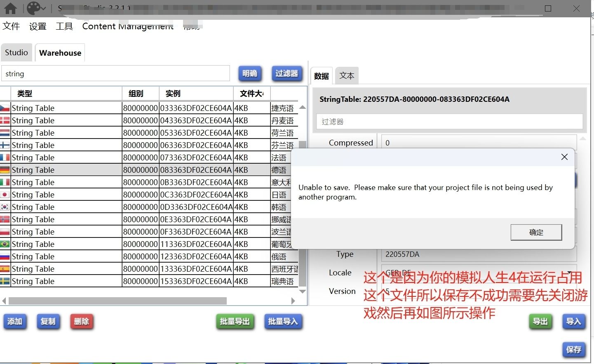Click the Finnish flag icon row
The width and height of the screenshot is (594, 364).
(5, 145)
